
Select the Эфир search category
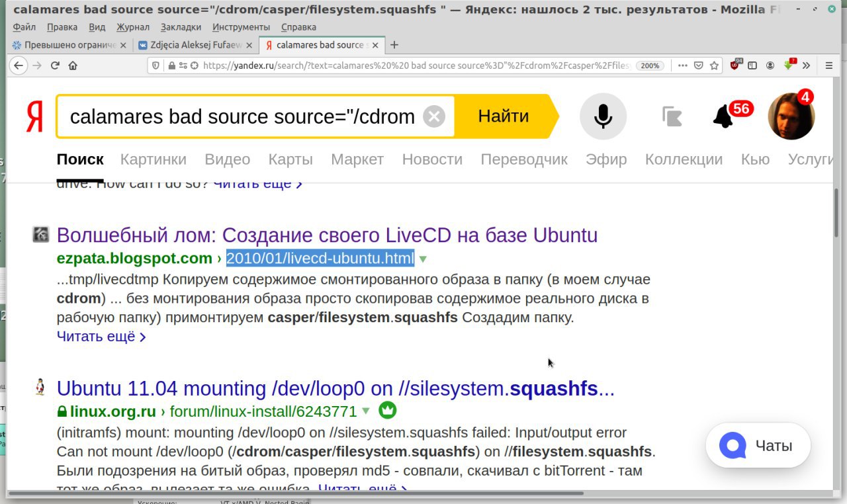tap(606, 159)
